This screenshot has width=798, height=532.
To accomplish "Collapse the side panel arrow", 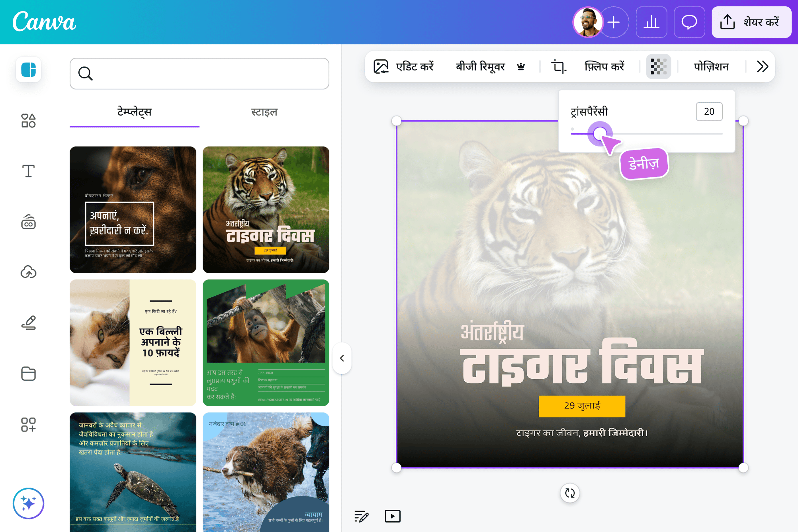I will [x=342, y=358].
